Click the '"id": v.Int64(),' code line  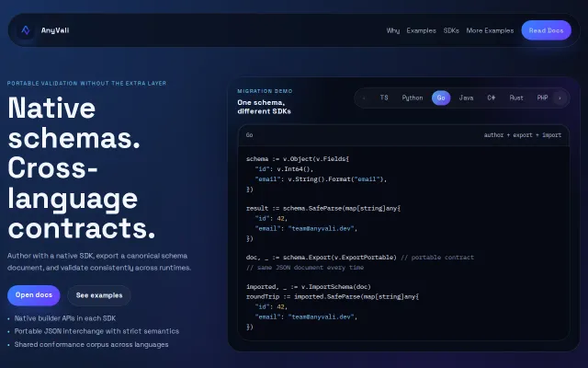284,169
